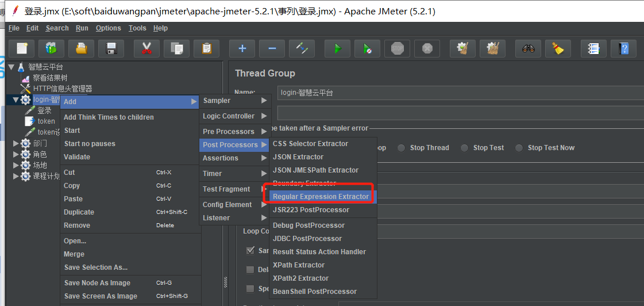Choose Debug PostProcessor
The height and width of the screenshot is (306, 644).
coord(323,225)
